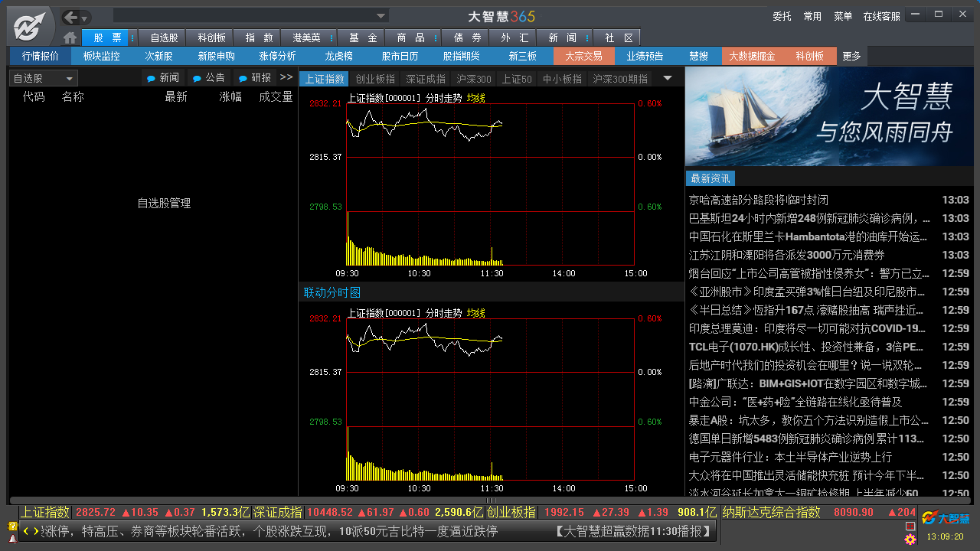Expand index tabs overflow arrow after 沪深300期指
Screen dimensions: 980x551
(667, 78)
